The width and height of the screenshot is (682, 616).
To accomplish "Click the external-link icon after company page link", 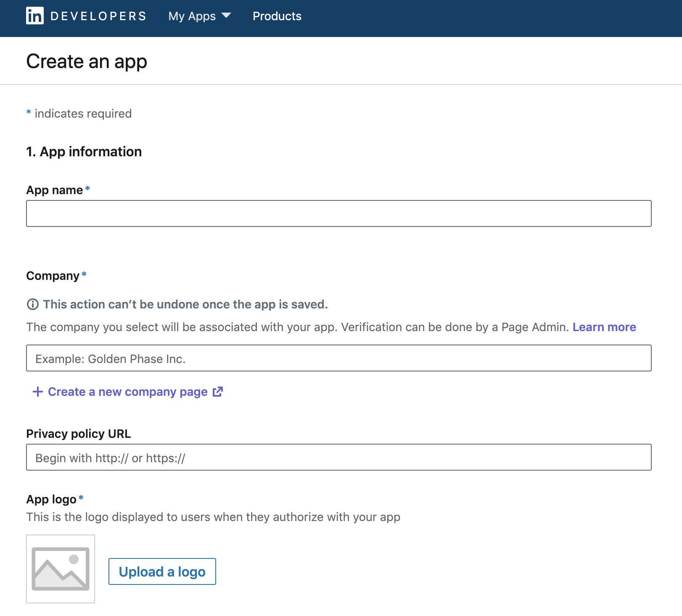I will [x=218, y=391].
